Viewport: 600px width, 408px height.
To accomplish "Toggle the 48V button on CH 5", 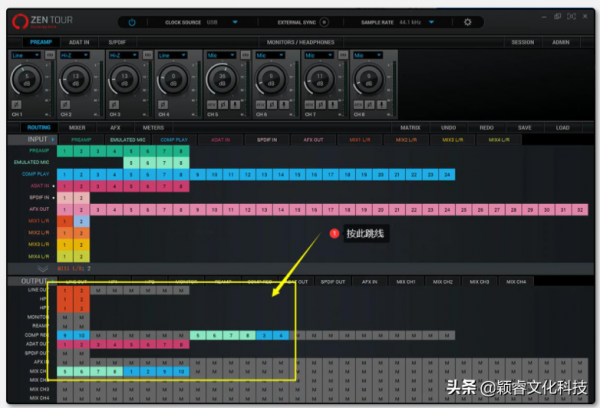I will (x=213, y=104).
